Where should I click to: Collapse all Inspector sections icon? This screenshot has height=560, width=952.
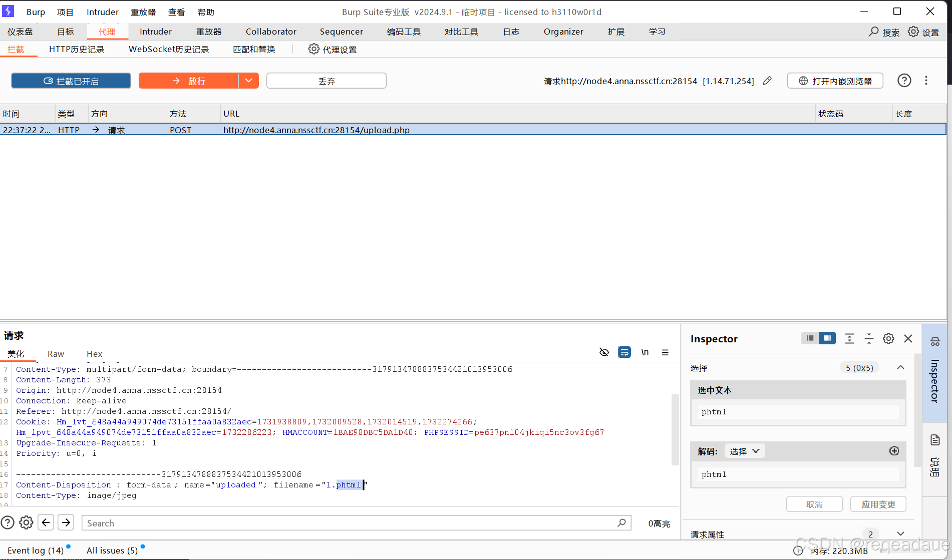tap(869, 339)
